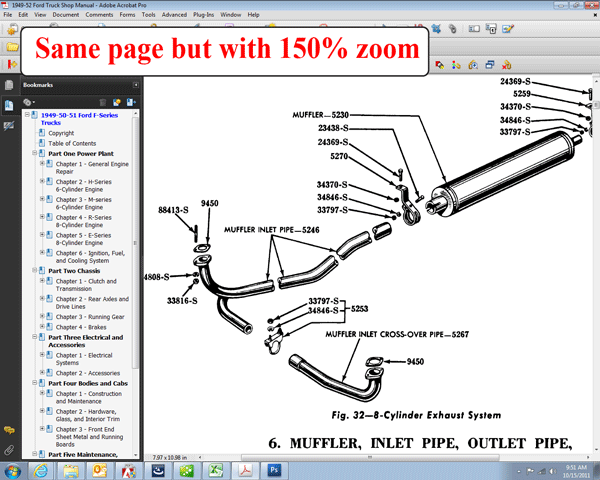Switch to Excel in the taskbar
The height and width of the screenshot is (480, 600).
tap(216, 470)
